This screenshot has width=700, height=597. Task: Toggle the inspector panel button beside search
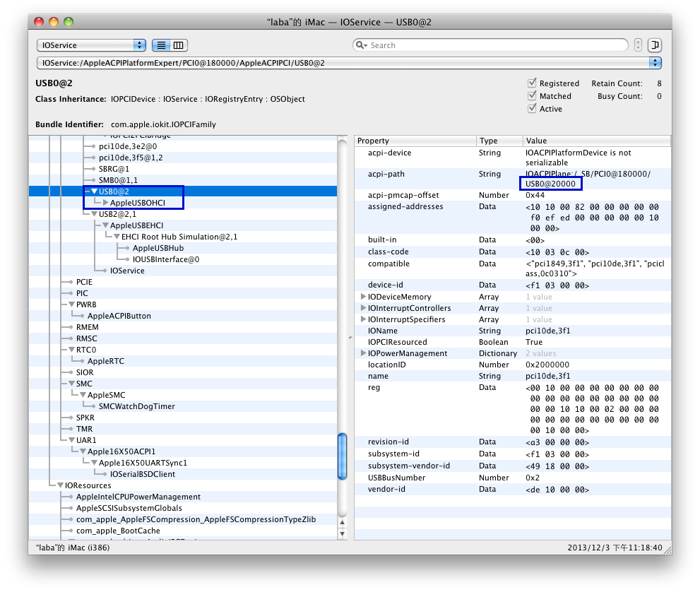click(655, 45)
